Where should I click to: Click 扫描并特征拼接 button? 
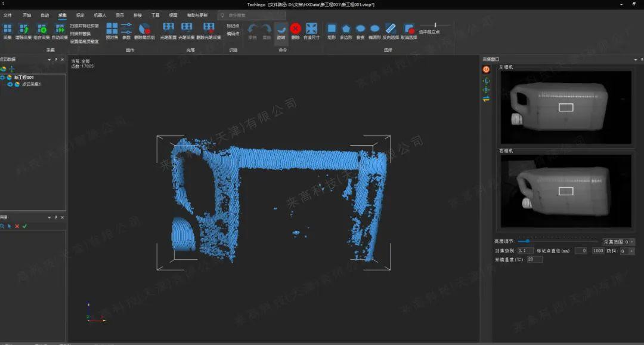pyautogui.click(x=84, y=26)
